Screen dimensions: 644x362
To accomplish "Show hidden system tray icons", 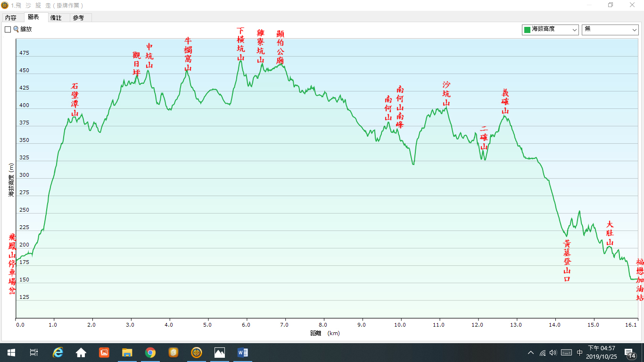I will click(531, 353).
